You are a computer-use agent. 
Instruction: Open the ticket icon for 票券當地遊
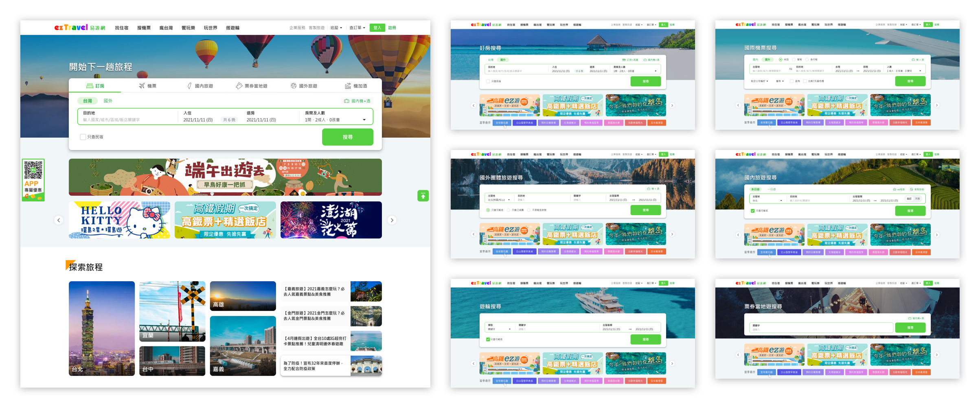[239, 86]
